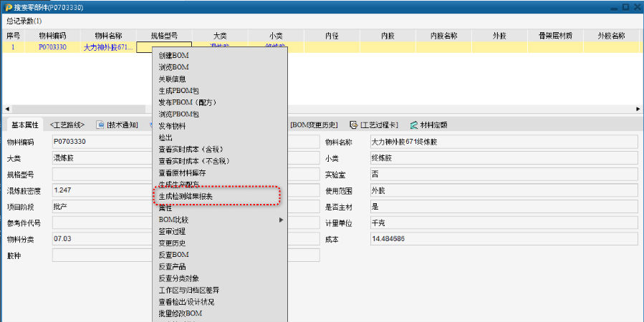The image size is (644, 322).
Task: Click 物料编码 column header
Action: [x=52, y=36]
